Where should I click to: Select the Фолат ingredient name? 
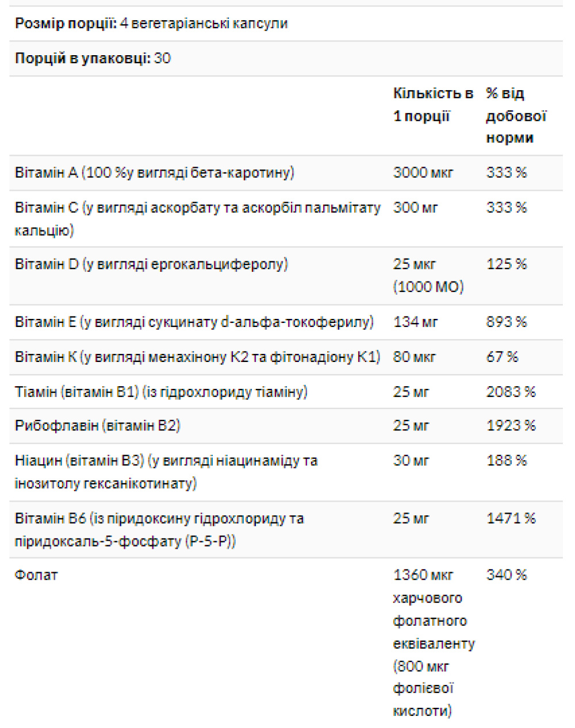tap(36, 575)
